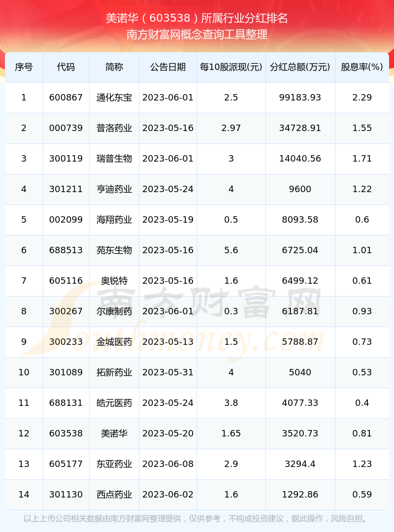Click the 分红总额(万元) column header
394x532 pixels.
coord(300,67)
